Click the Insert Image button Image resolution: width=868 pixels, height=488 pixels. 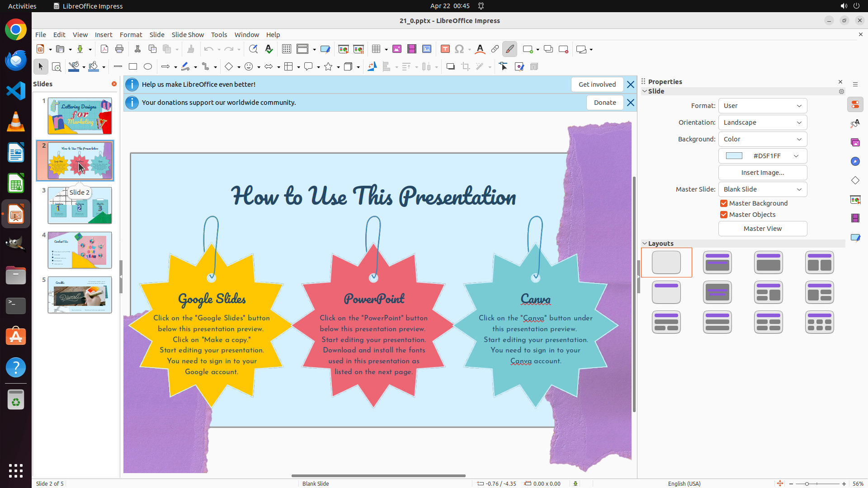[x=763, y=173]
